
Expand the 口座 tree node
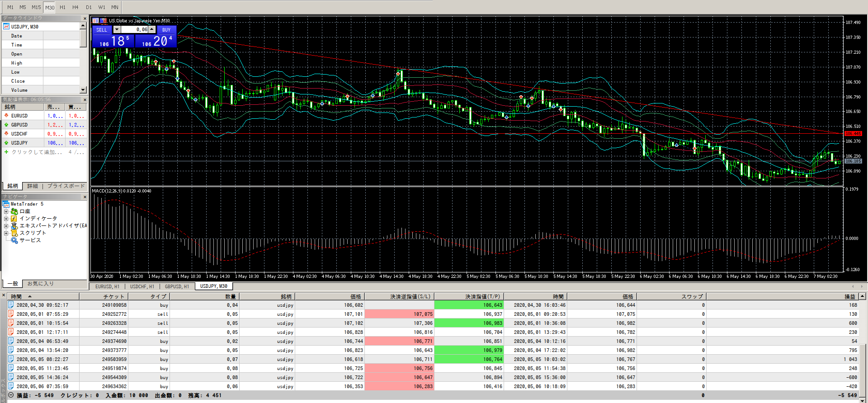point(6,211)
